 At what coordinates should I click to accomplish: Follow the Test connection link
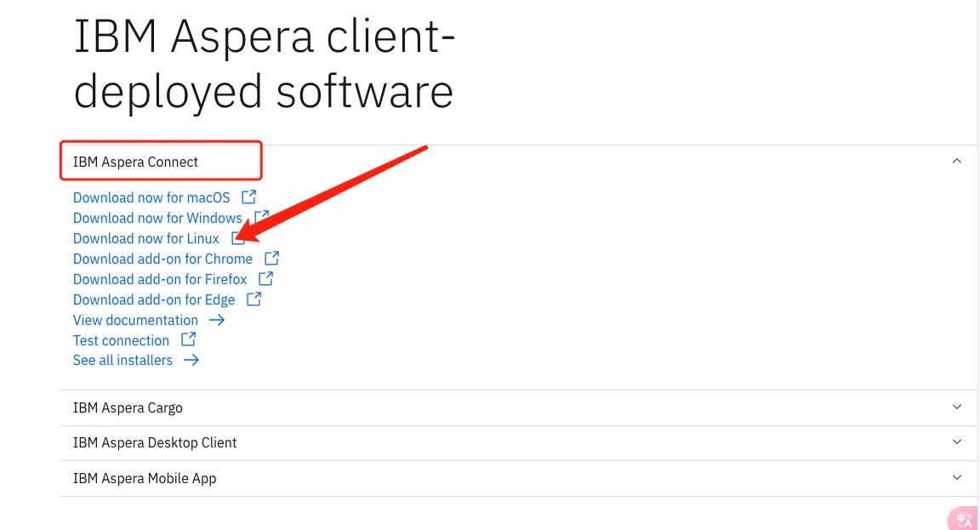pos(122,340)
